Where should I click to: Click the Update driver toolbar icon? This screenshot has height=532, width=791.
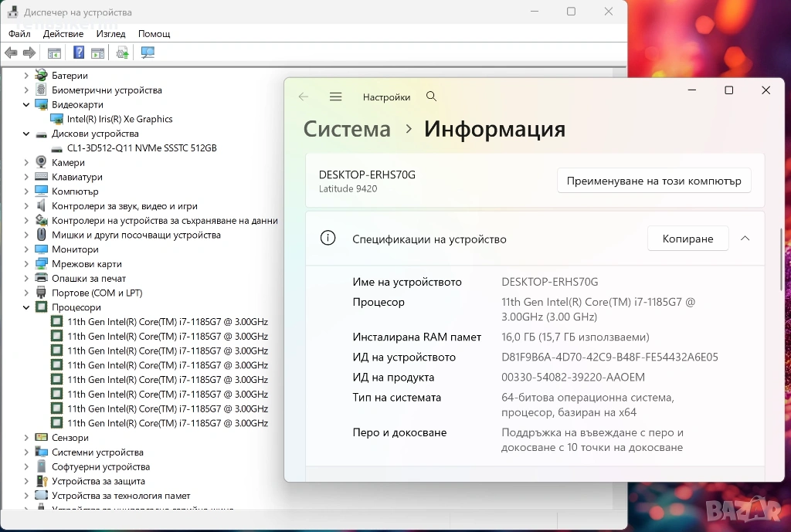122,53
